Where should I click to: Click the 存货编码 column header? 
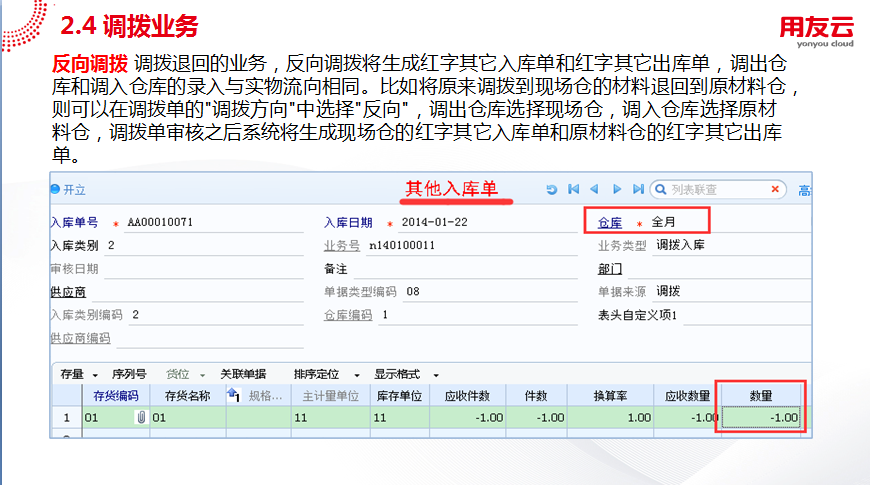[115, 396]
